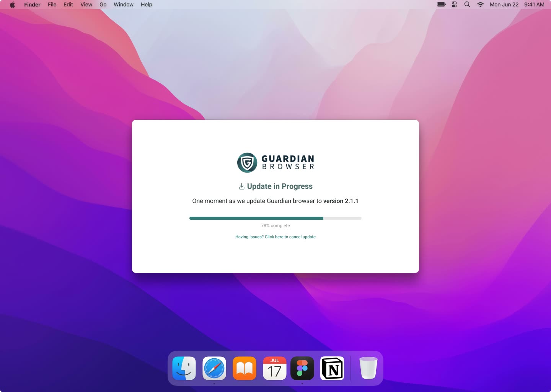This screenshot has height=392, width=551.
Task: Open the Calendar app in the dock
Action: pyautogui.click(x=275, y=368)
